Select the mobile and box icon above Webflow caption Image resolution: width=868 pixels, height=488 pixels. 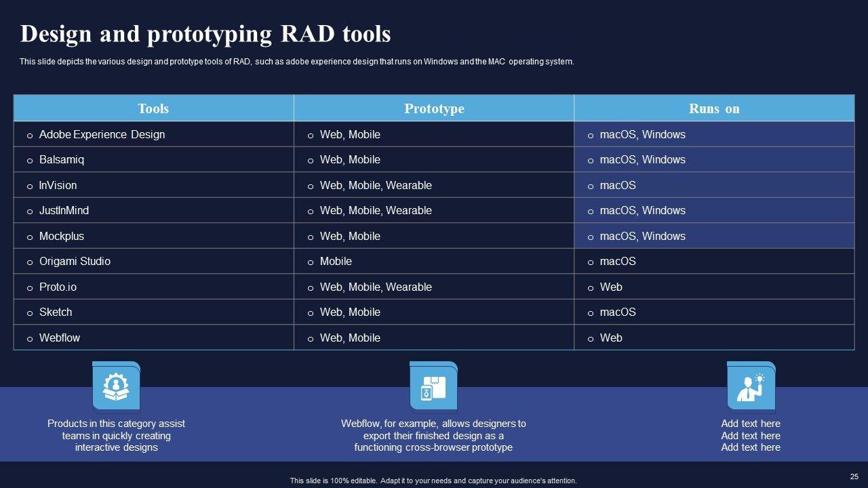pos(433,386)
